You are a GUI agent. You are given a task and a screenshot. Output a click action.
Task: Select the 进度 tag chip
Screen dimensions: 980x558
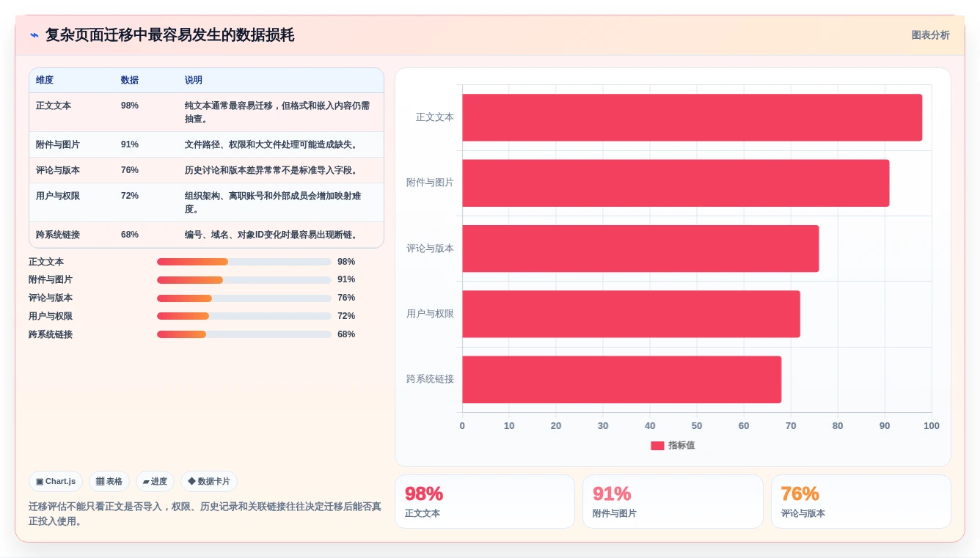[x=155, y=482]
